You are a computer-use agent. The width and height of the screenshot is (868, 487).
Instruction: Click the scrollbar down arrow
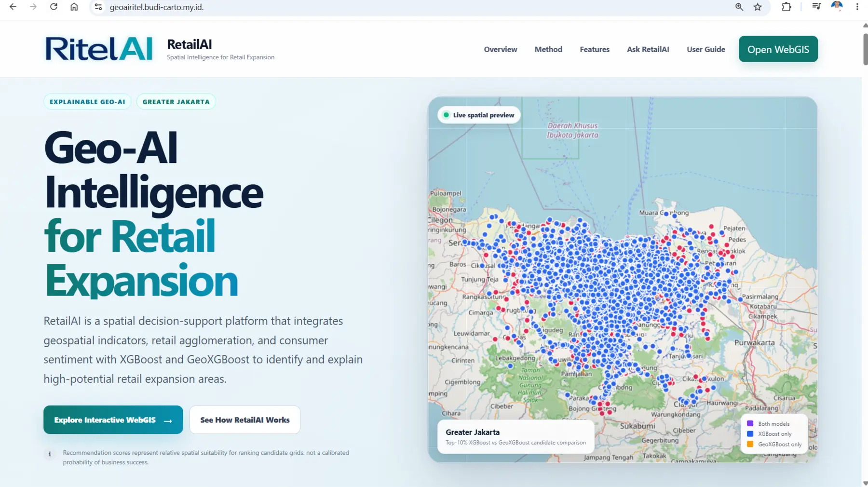pos(865,483)
